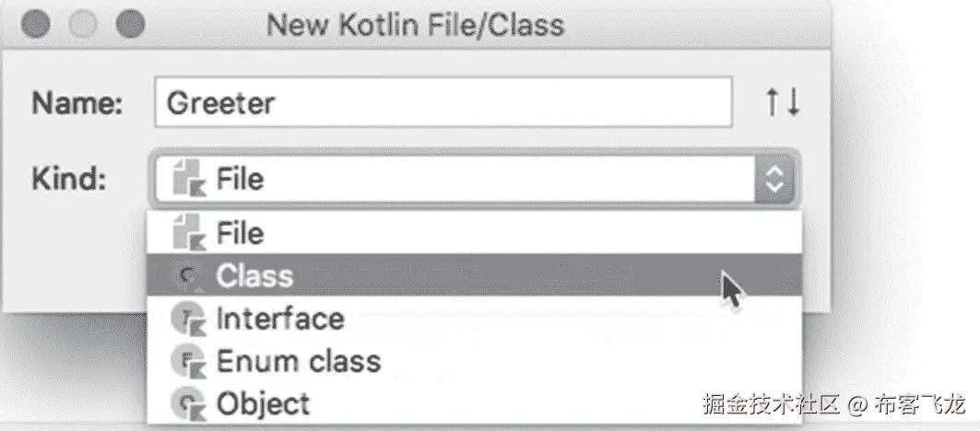This screenshot has width=980, height=431.
Task: Click the dialog's minimize button
Action: (x=84, y=24)
